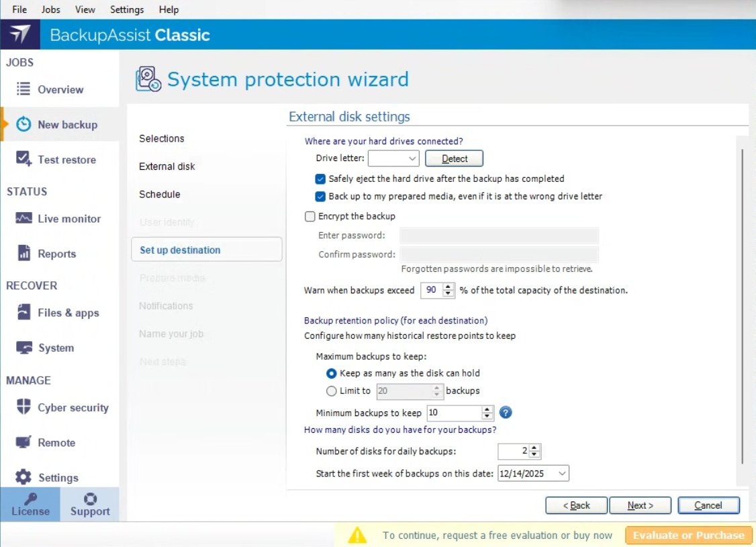The image size is (756, 547).
Task: Increase the number of disks stepper
Action: pos(534,448)
